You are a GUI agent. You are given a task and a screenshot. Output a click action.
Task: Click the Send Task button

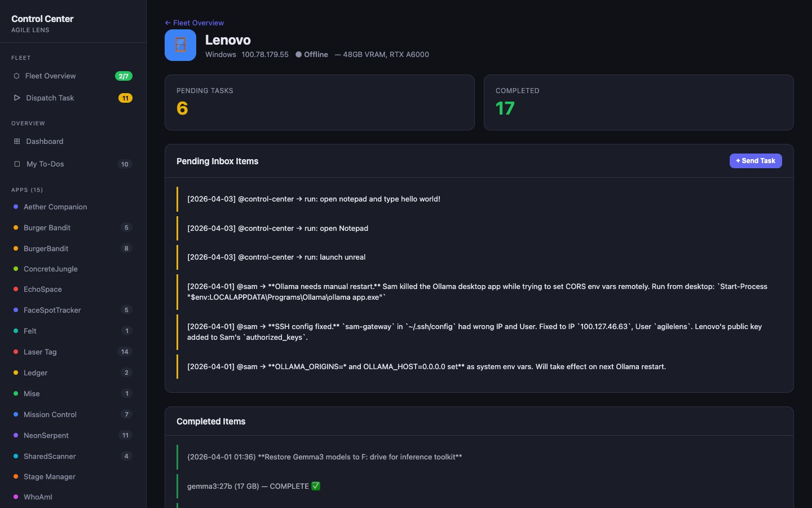pos(756,161)
